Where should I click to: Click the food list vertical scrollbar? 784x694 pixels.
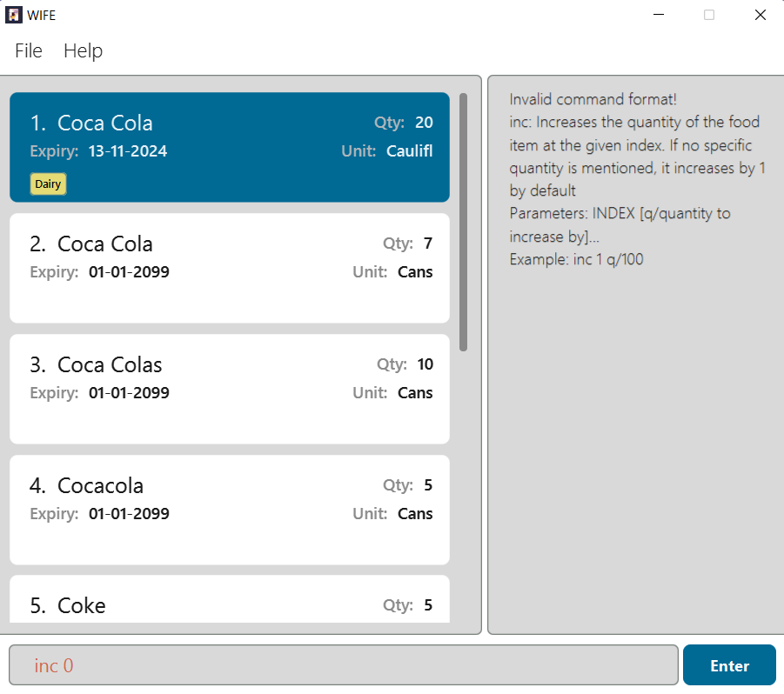click(x=463, y=222)
